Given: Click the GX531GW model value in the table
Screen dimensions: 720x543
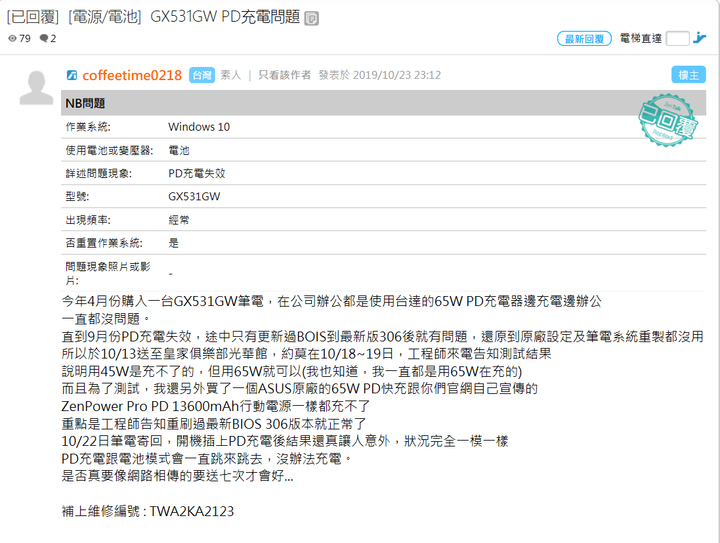Looking at the screenshot, I should (194, 196).
